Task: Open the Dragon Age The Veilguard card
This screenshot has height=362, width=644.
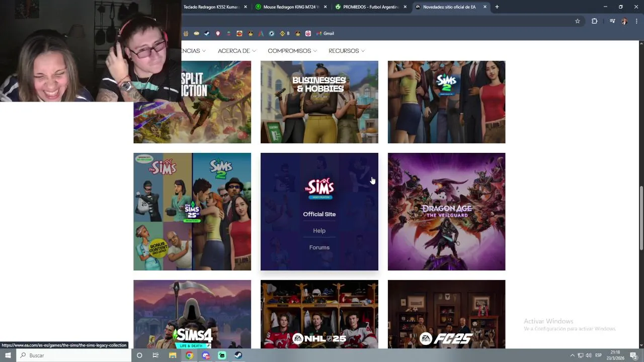Action: coord(447,212)
